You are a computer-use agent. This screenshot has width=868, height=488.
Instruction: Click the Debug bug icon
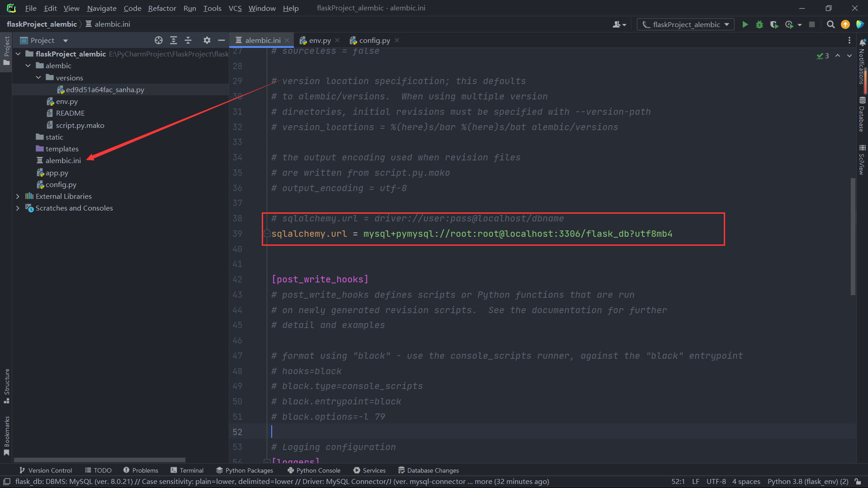(759, 24)
